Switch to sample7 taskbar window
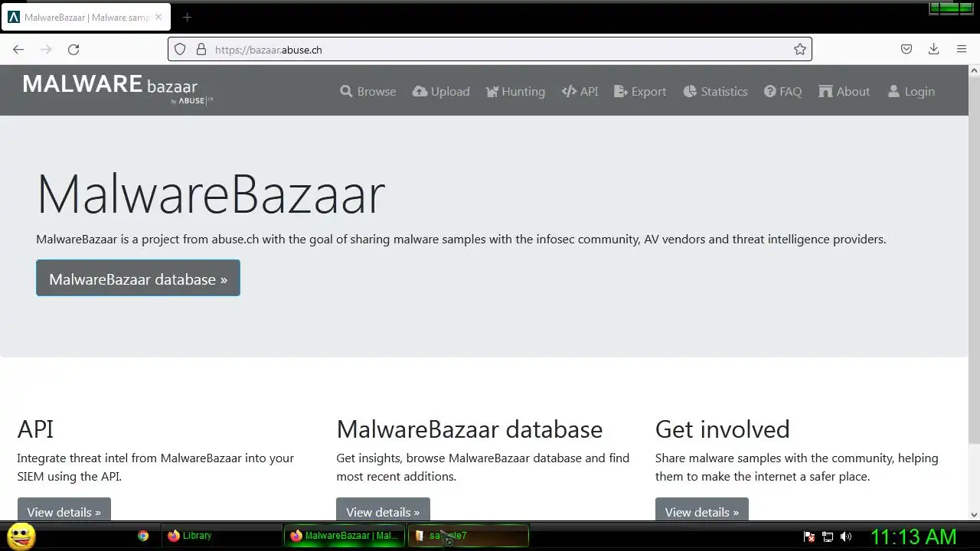980x551 pixels. [469, 536]
